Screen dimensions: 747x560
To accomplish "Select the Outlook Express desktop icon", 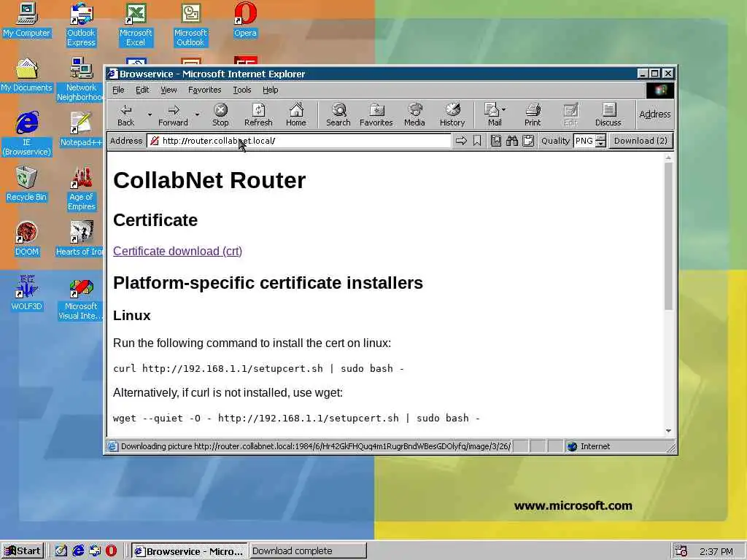I will (x=81, y=24).
